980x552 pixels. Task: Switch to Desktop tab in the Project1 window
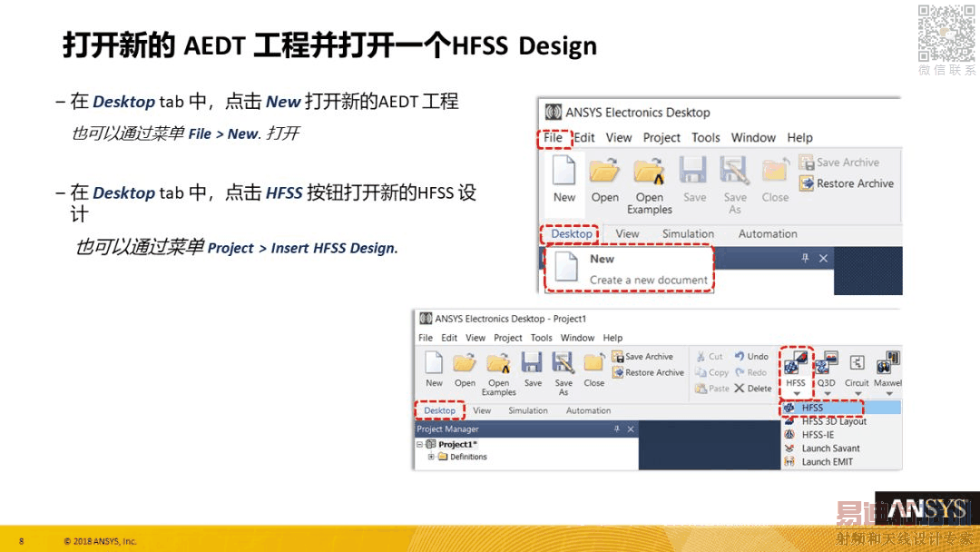coord(439,410)
